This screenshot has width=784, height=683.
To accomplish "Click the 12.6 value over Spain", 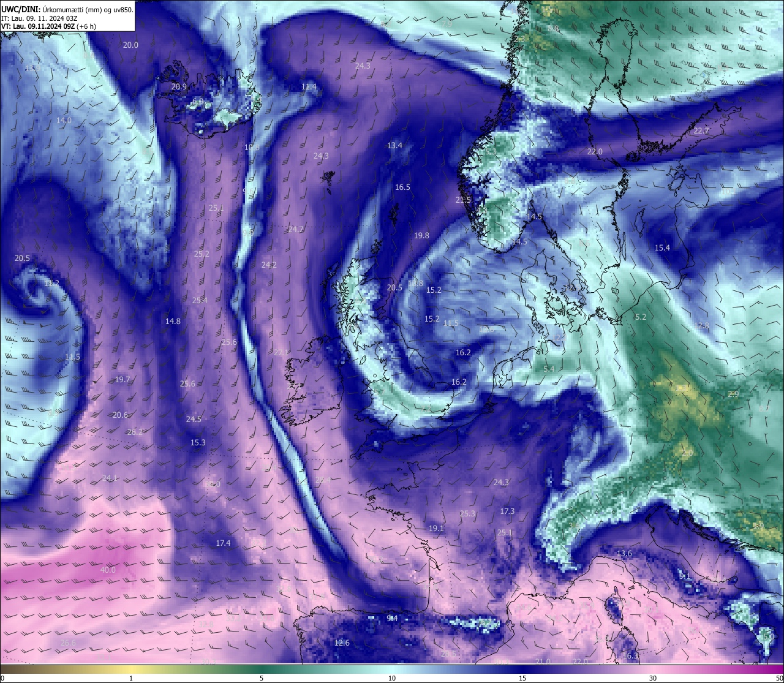I will pos(342,643).
